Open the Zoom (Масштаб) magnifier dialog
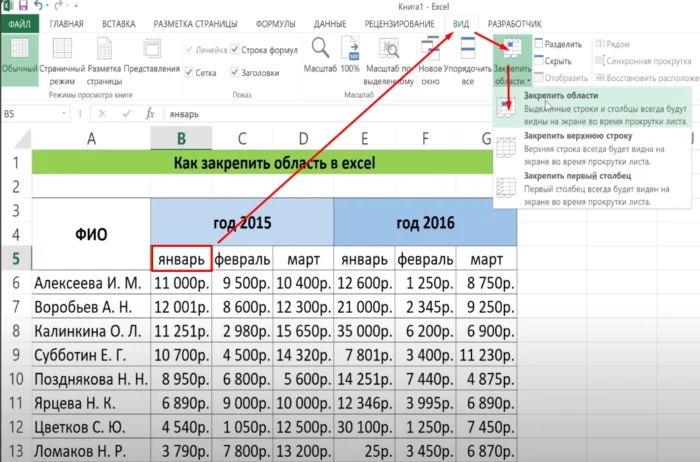 322,52
